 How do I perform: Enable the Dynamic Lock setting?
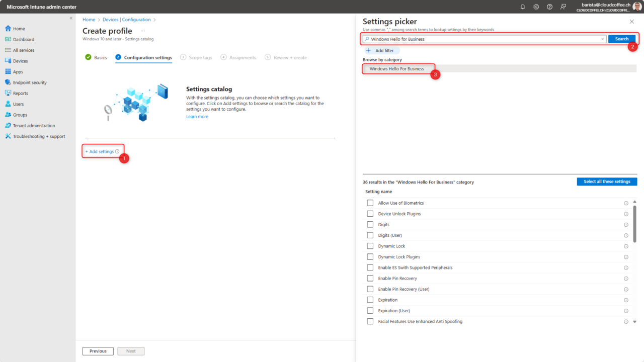pyautogui.click(x=370, y=246)
